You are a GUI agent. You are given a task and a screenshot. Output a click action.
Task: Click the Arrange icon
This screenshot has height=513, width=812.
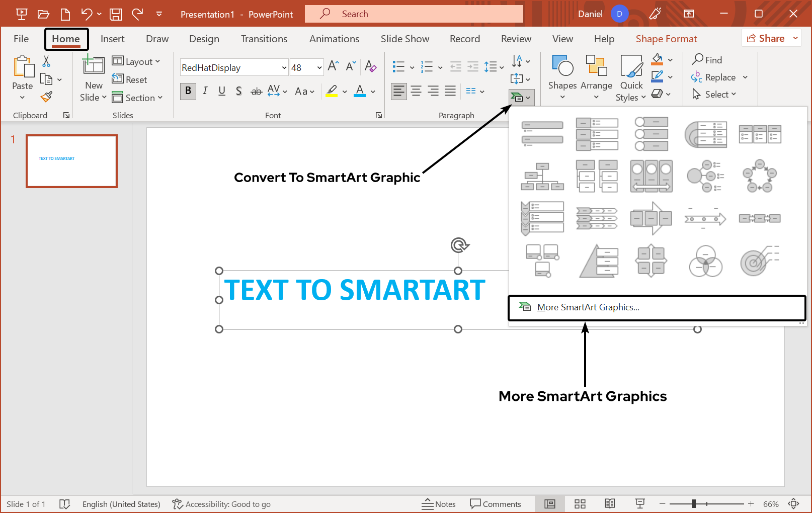coord(596,66)
